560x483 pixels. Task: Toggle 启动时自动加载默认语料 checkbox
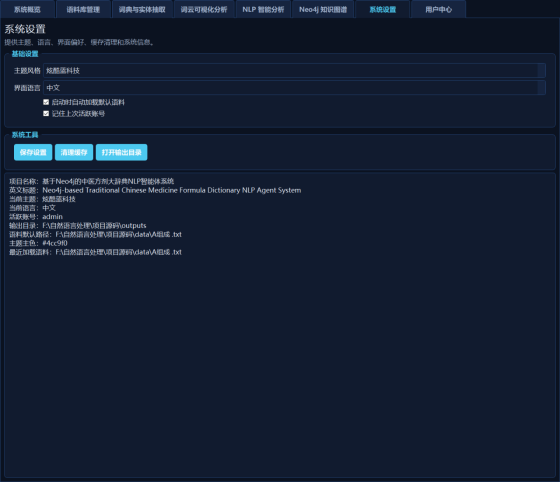pyautogui.click(x=84, y=102)
